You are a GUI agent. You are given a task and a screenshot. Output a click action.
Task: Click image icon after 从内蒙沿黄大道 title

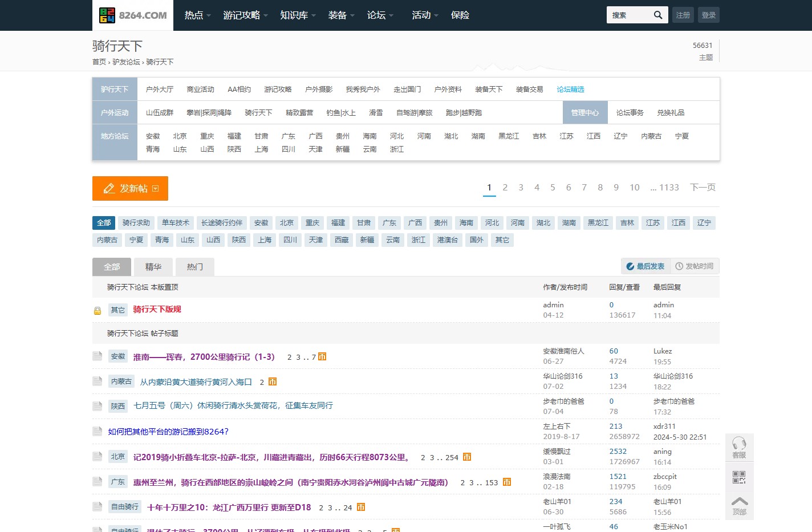point(273,381)
